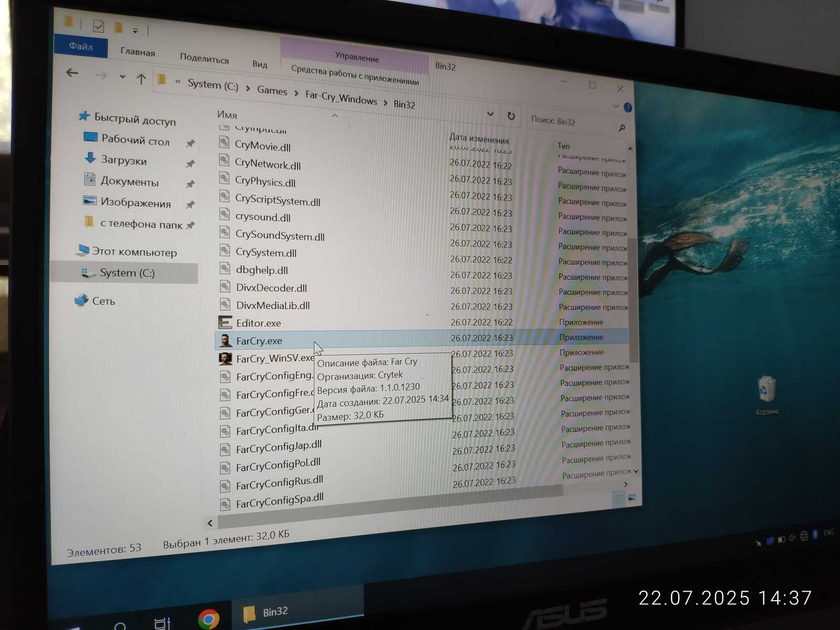Switch input language via ENG indicator
Image resolution: width=840 pixels, height=630 pixels.
coord(828,533)
